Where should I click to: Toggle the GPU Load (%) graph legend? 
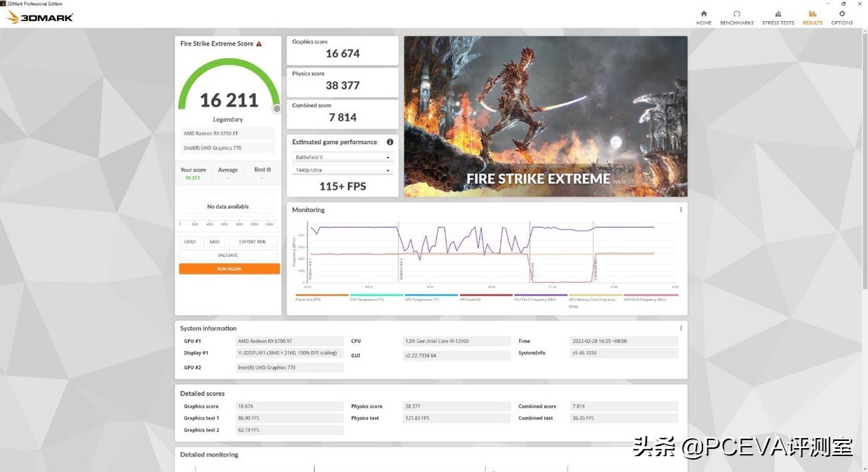(486, 298)
